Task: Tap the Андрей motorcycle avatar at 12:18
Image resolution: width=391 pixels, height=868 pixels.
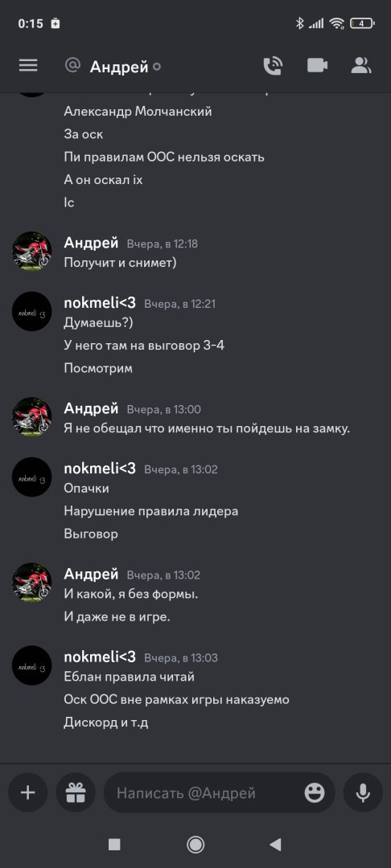Action: coord(32,252)
